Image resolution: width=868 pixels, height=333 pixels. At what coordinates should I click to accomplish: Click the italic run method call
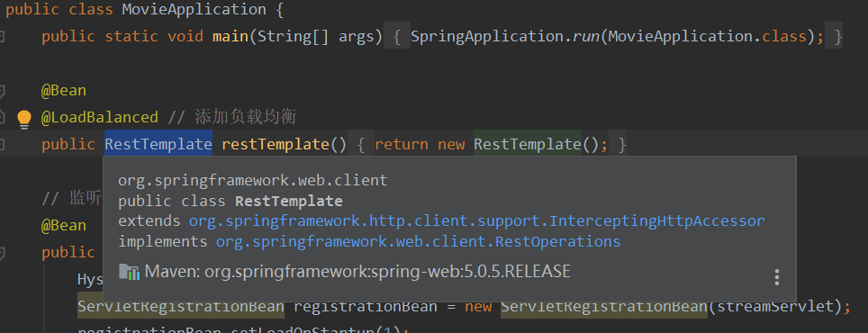585,37
